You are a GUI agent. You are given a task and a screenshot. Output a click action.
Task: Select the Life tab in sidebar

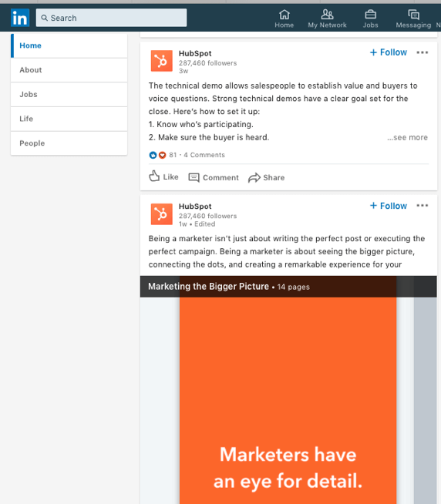[x=69, y=119]
